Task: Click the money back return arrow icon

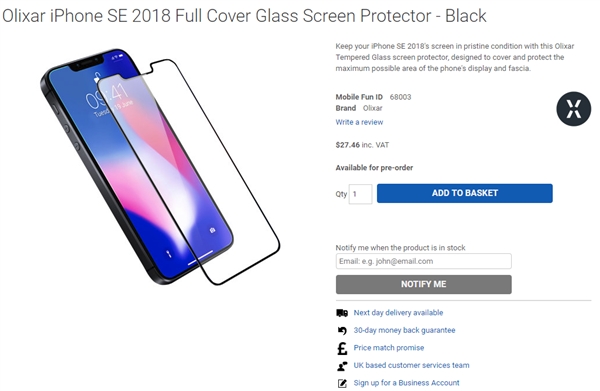Action: [342, 330]
